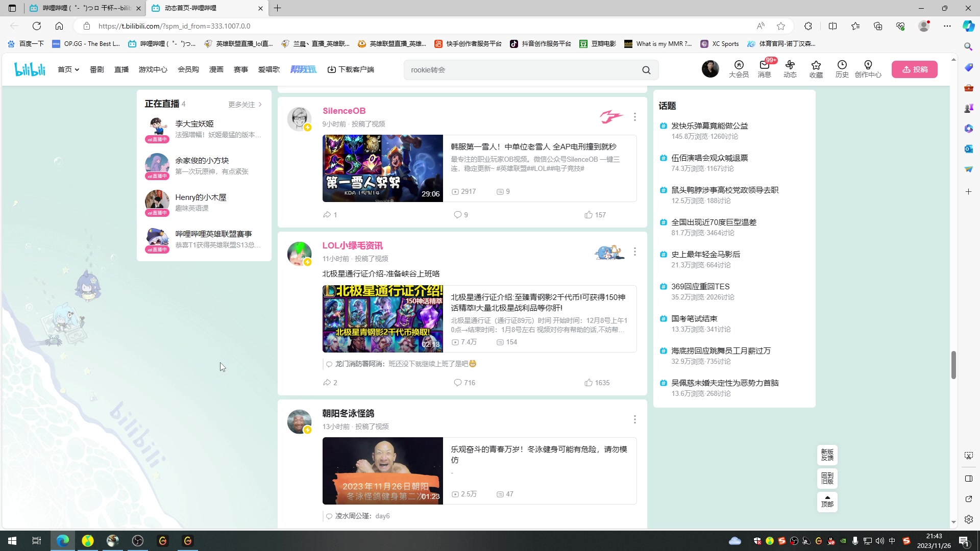Image resolution: width=980 pixels, height=551 pixels.
Task: Open topic 国考笔试结束
Action: coord(694,319)
